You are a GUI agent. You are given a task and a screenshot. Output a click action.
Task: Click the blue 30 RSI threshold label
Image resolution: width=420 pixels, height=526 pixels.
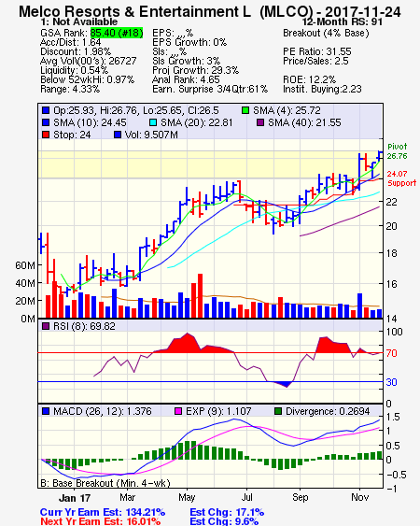pos(391,382)
